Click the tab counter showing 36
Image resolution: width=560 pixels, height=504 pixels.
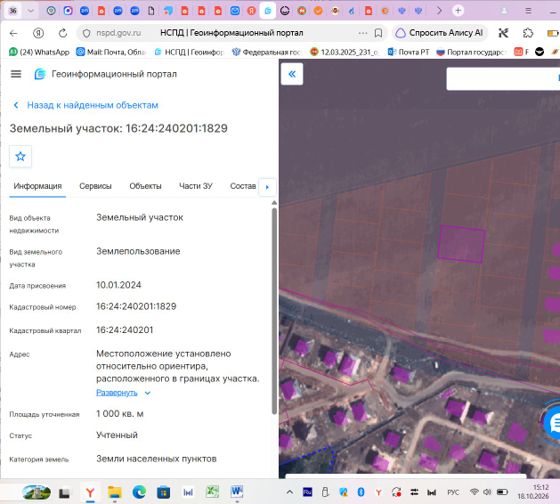coord(13,11)
